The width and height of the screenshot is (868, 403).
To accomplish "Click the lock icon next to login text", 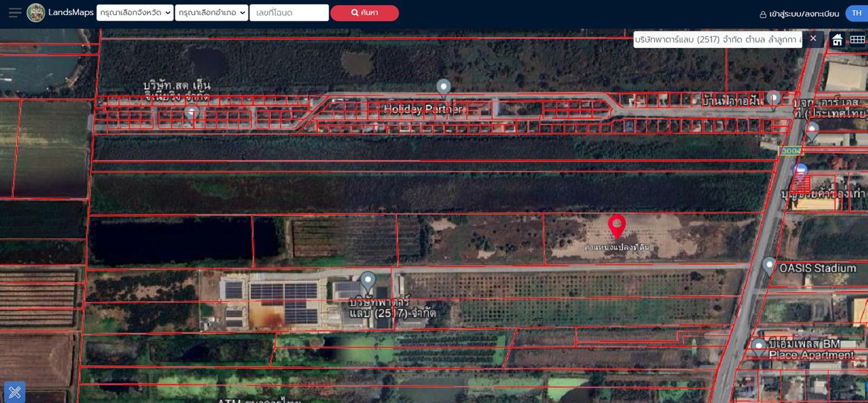I will (x=763, y=14).
